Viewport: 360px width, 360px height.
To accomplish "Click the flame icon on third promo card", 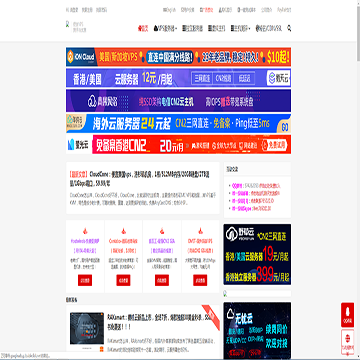I will (x=162, y=231).
